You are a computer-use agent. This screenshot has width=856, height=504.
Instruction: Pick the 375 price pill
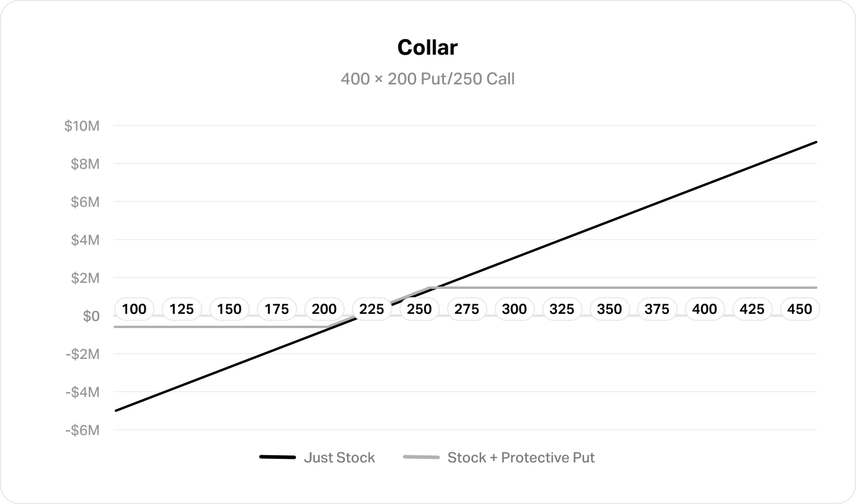[657, 309]
